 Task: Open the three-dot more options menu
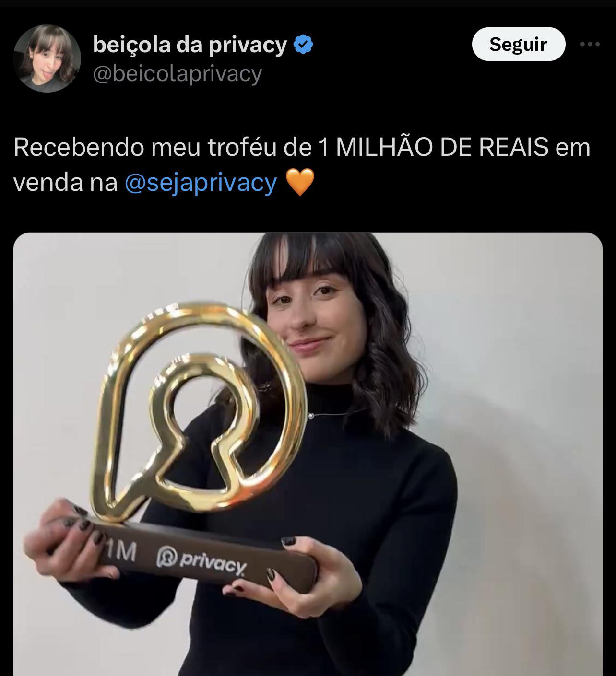pyautogui.click(x=590, y=44)
